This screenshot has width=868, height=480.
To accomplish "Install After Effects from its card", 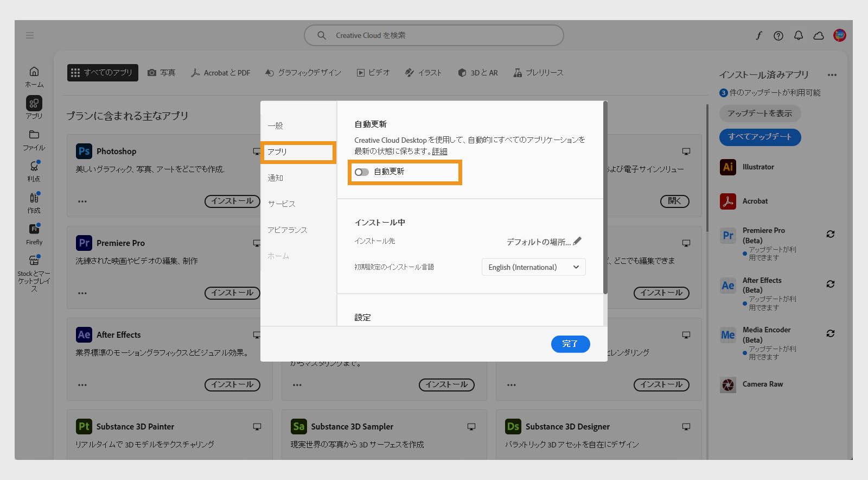I will point(232,384).
